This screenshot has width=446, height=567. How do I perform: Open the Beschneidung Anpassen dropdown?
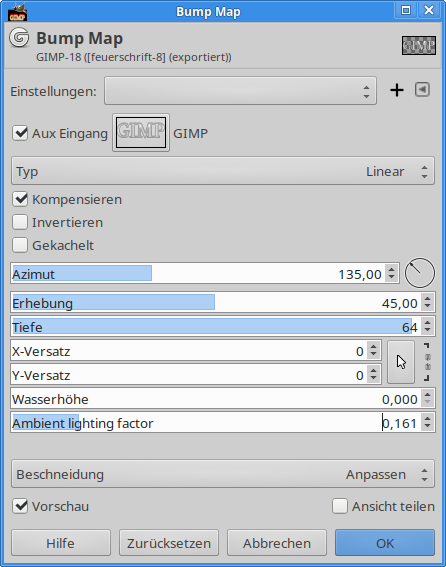223,474
